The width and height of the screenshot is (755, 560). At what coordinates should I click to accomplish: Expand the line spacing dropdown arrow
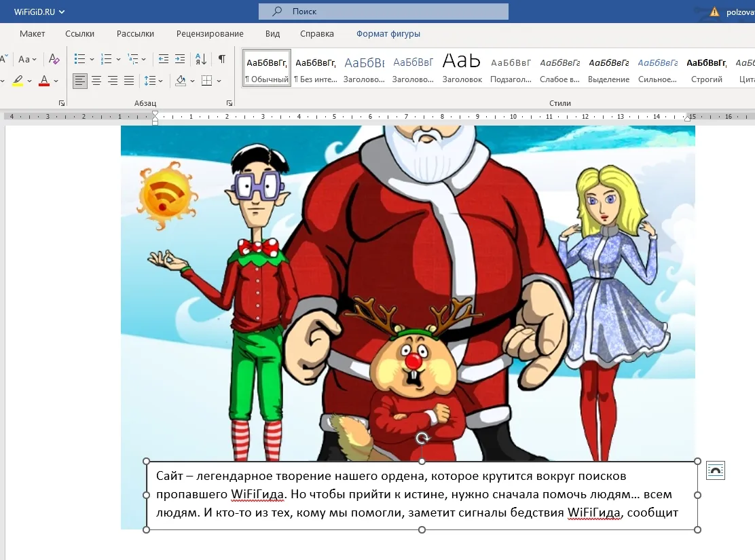point(160,81)
